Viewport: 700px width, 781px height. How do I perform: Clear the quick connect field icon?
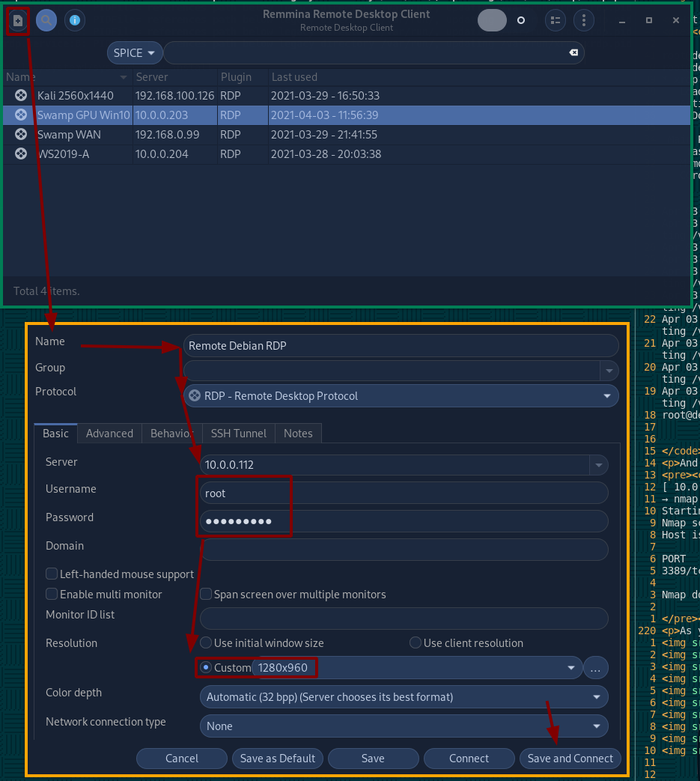click(x=573, y=52)
